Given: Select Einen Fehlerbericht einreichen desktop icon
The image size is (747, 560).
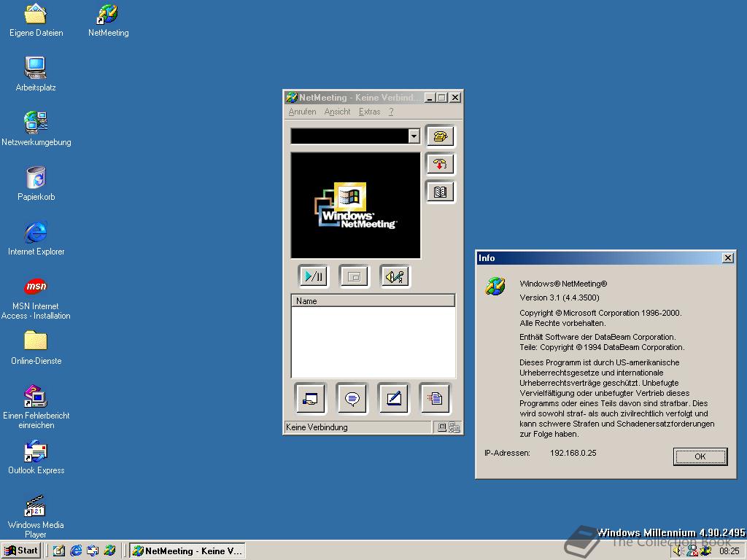Looking at the screenshot, I should pos(36,408).
